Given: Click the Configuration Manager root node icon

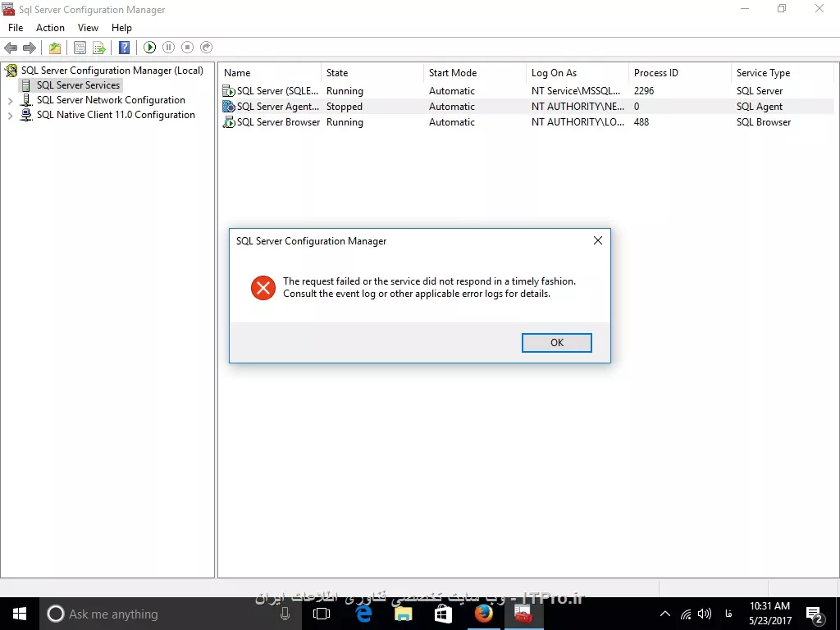Looking at the screenshot, I should pos(11,71).
